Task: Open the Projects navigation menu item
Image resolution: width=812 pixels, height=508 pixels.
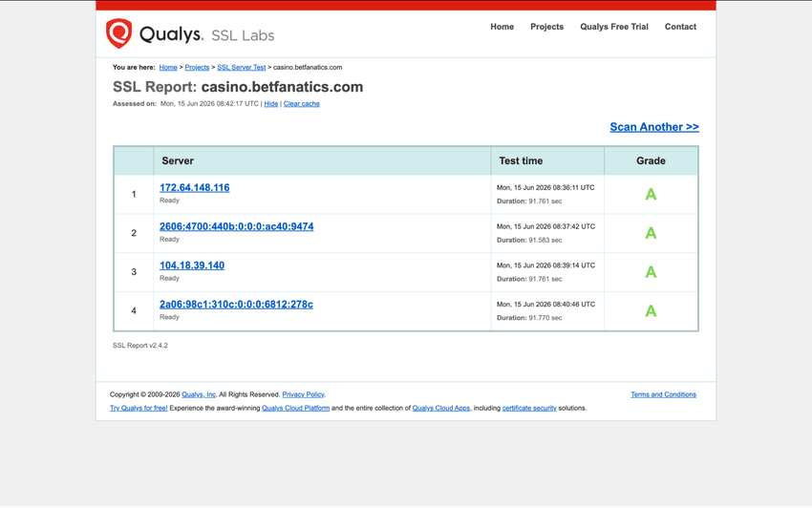Action: click(546, 27)
